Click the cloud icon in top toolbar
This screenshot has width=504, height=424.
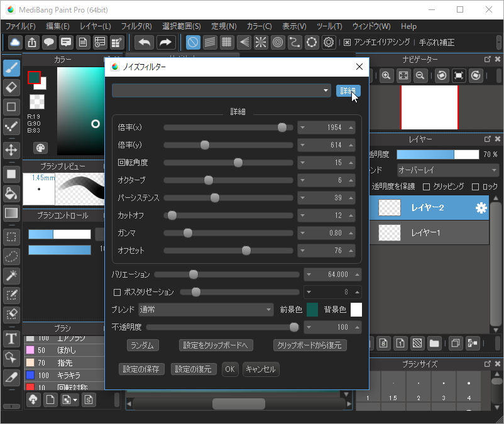click(x=15, y=43)
